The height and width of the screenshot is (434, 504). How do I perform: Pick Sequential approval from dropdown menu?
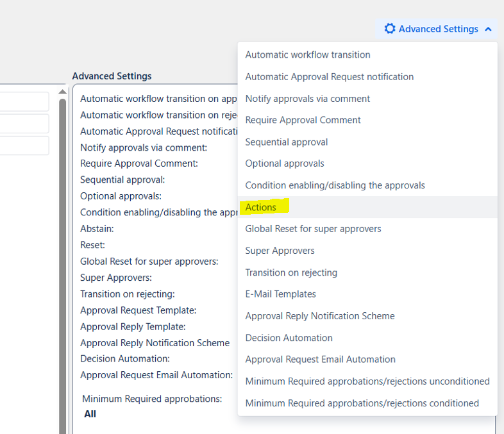pos(286,142)
